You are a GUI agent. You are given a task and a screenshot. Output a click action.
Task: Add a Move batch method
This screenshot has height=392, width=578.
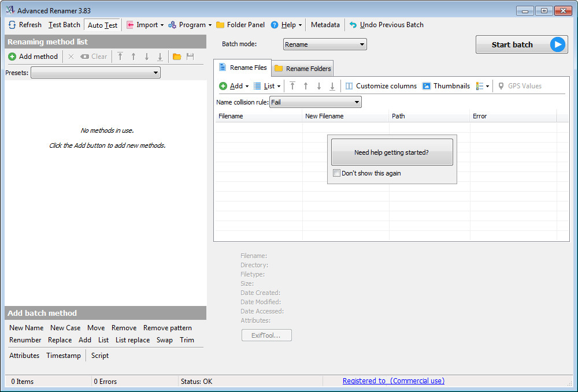96,327
